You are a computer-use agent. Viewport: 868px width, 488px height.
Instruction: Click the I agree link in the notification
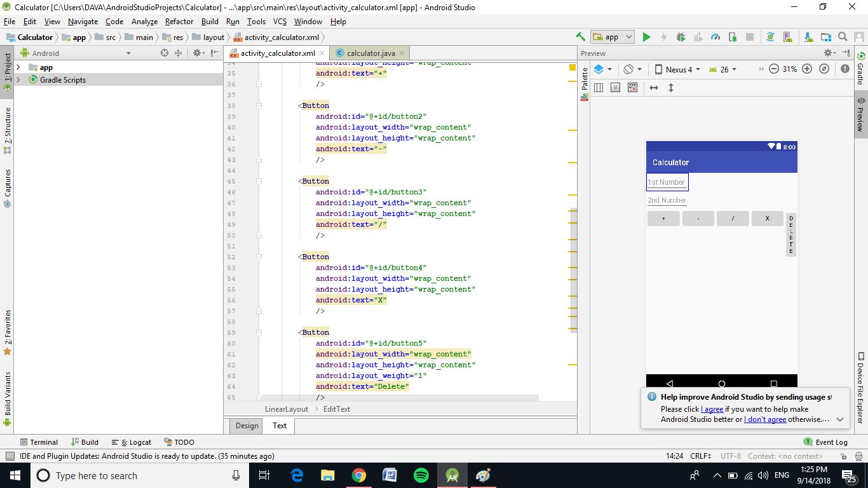tap(712, 409)
